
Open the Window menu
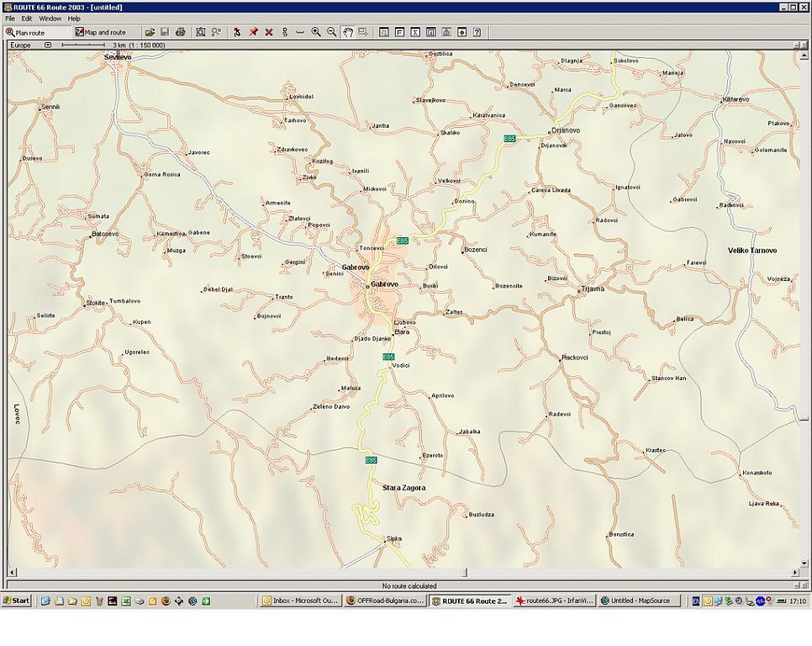50,19
